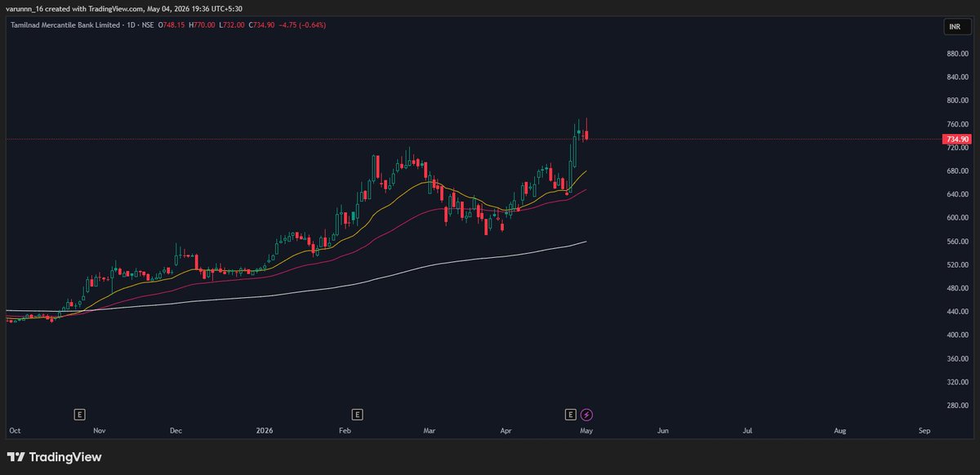Click the 'varunnn_16 created with TradingView.com' header text
The image size is (980, 475).
coord(75,8)
